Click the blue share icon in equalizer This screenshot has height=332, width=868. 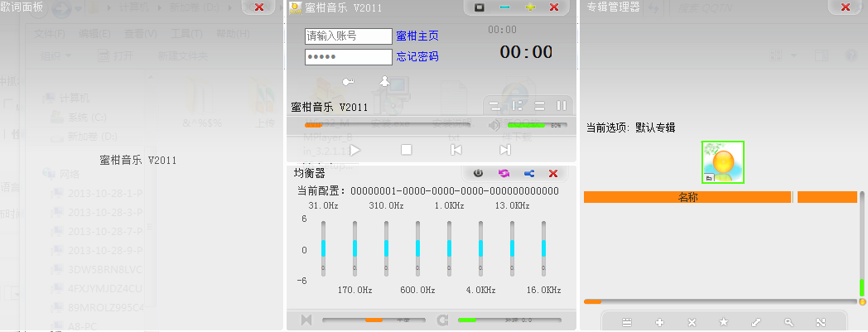528,173
